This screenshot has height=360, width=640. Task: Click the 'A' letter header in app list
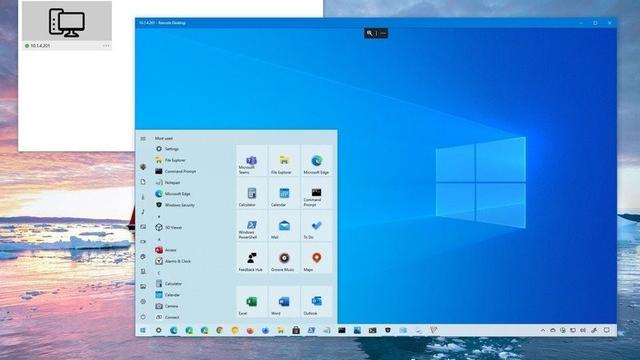click(159, 239)
